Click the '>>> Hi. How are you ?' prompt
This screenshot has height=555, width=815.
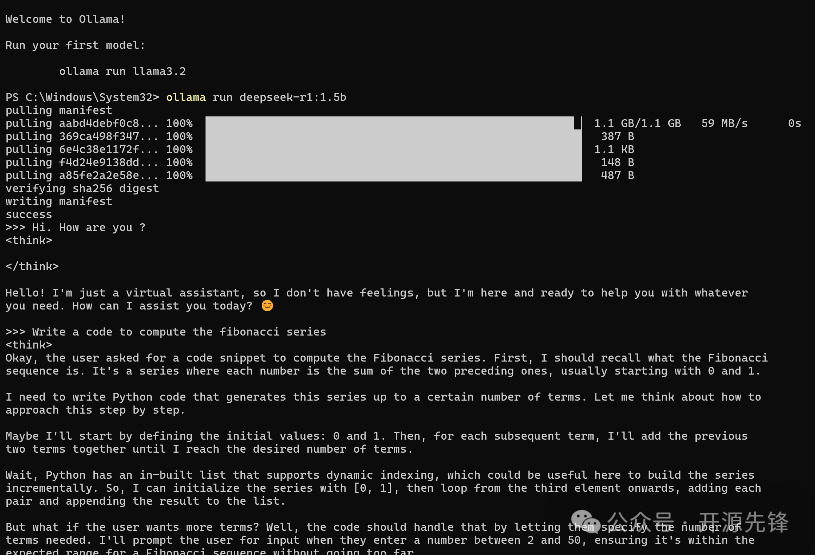75,228
